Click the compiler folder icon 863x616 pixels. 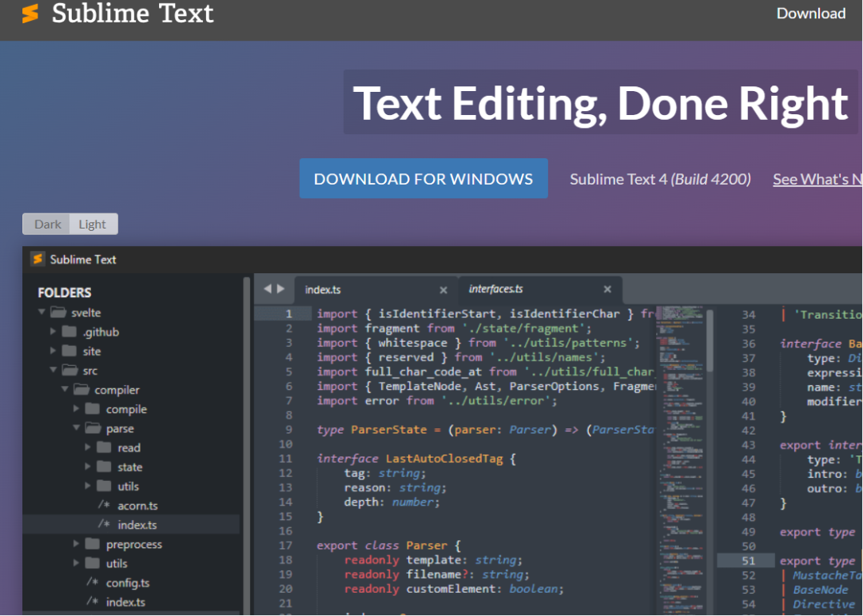(x=82, y=389)
